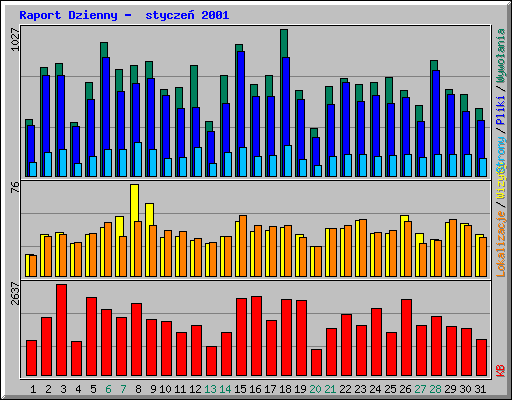Click the green day label 21

coord(330,389)
